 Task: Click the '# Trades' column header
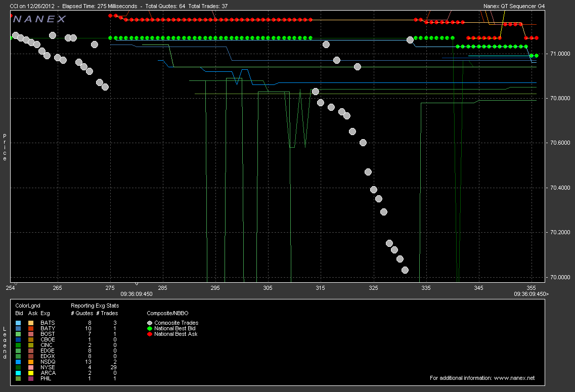click(107, 314)
